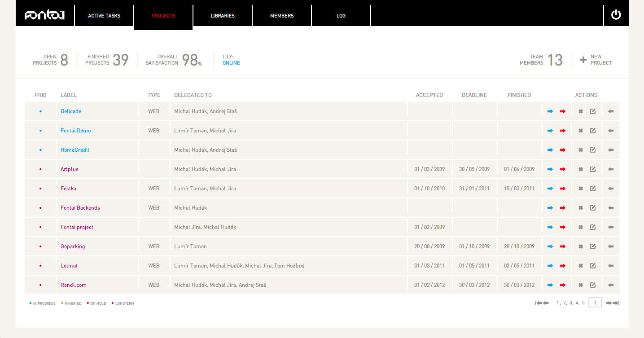The height and width of the screenshot is (338, 644).
Task: Click gray back arrow in Artplus row
Action: (x=611, y=169)
